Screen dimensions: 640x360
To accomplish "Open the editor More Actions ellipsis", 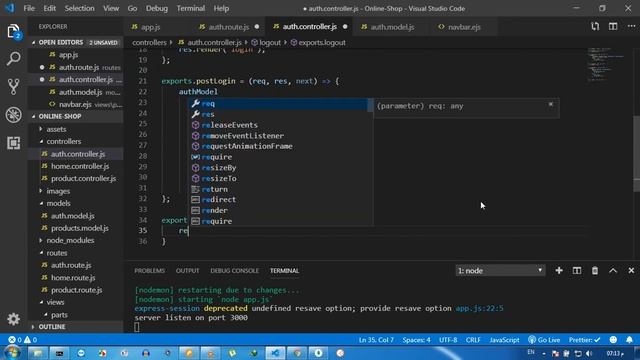I will (x=631, y=27).
